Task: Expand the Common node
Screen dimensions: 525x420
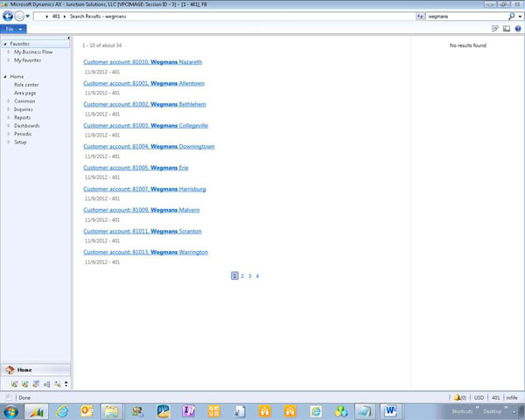Action: (x=9, y=101)
